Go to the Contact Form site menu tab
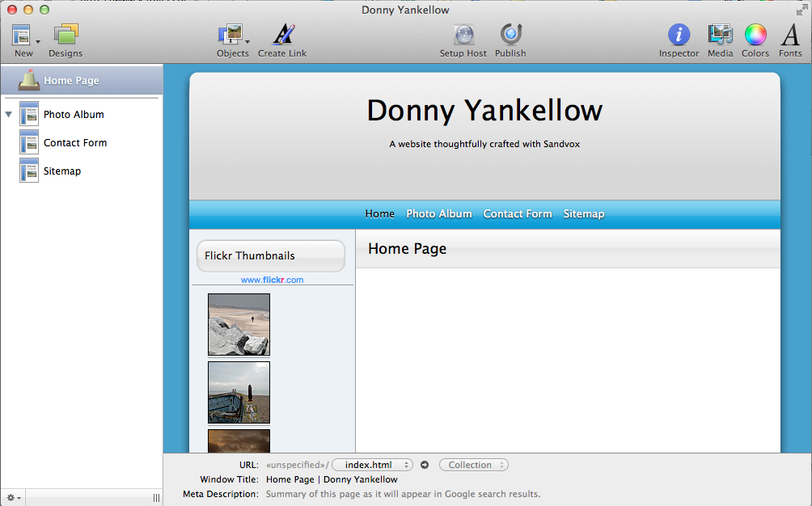 pos(518,213)
